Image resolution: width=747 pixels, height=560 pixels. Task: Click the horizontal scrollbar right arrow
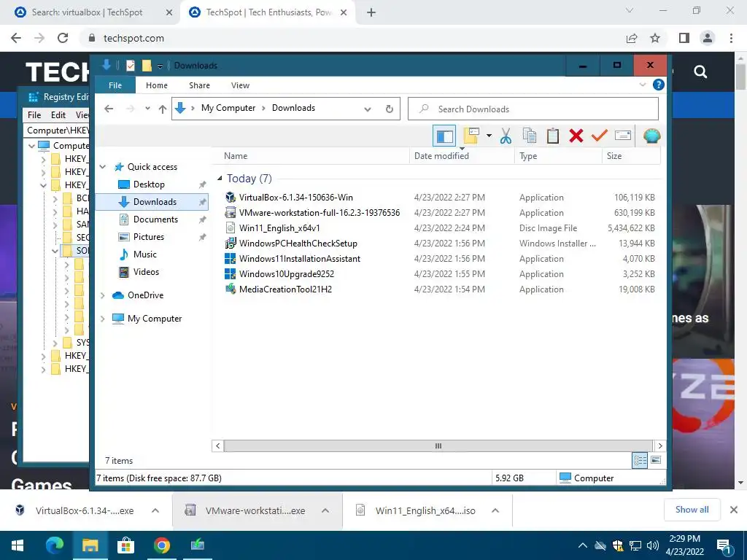click(660, 446)
